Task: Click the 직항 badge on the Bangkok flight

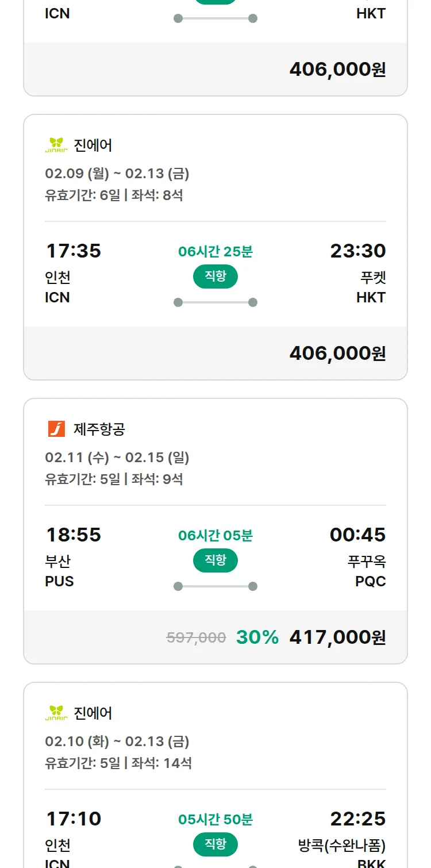Action: tap(215, 844)
